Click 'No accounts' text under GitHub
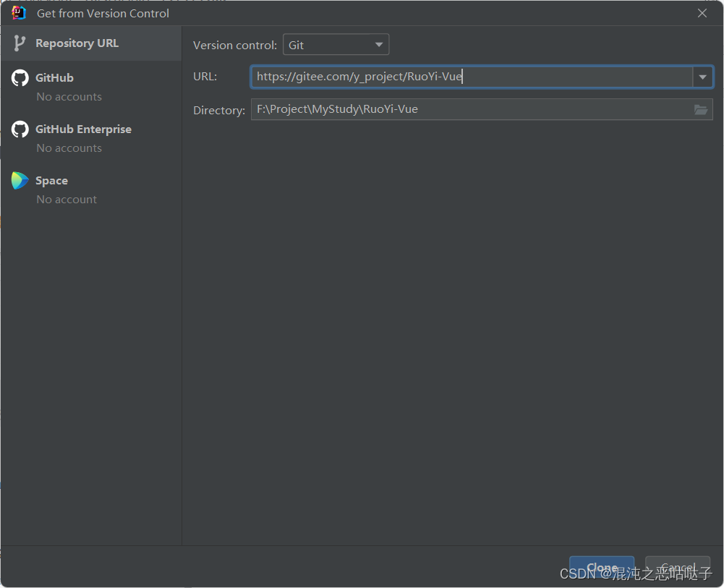This screenshot has width=724, height=588. pyautogui.click(x=69, y=97)
